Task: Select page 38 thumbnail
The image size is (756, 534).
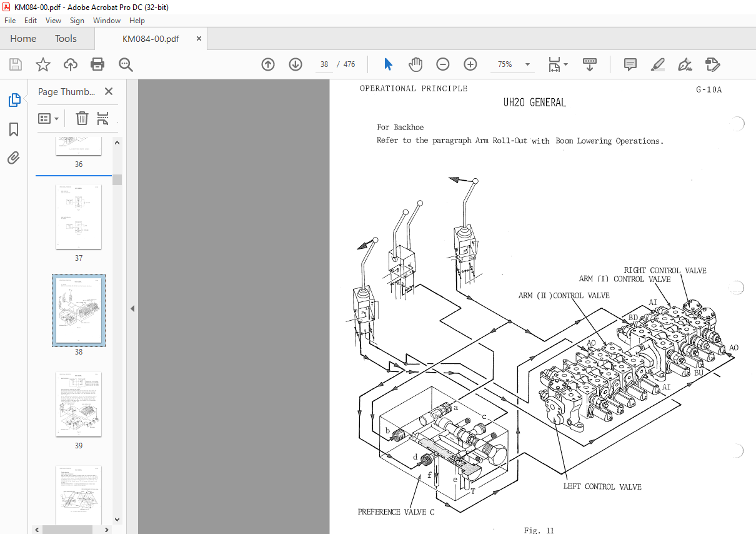Action: (79, 310)
